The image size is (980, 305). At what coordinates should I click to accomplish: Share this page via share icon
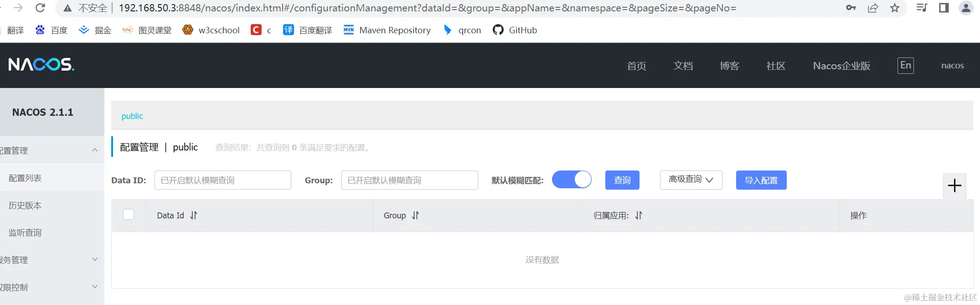point(873,8)
